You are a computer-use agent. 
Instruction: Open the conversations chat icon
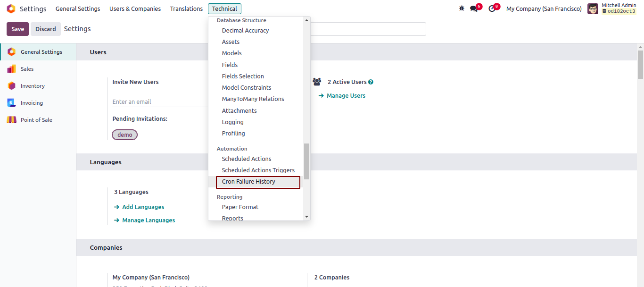point(474,9)
